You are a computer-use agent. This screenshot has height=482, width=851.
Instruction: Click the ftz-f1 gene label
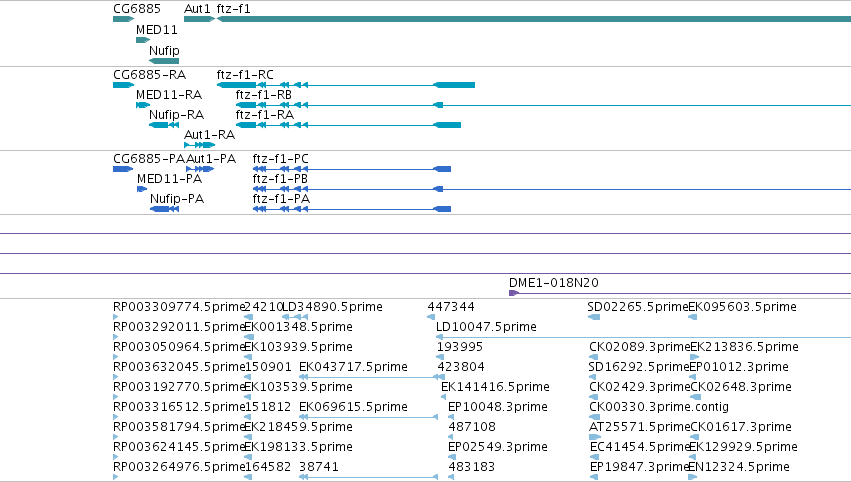(x=233, y=9)
